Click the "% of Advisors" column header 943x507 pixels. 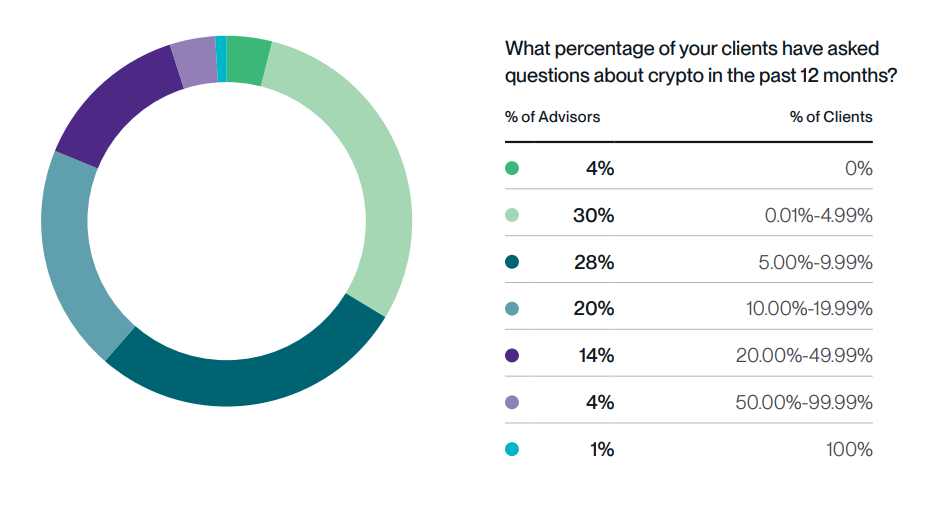(552, 117)
